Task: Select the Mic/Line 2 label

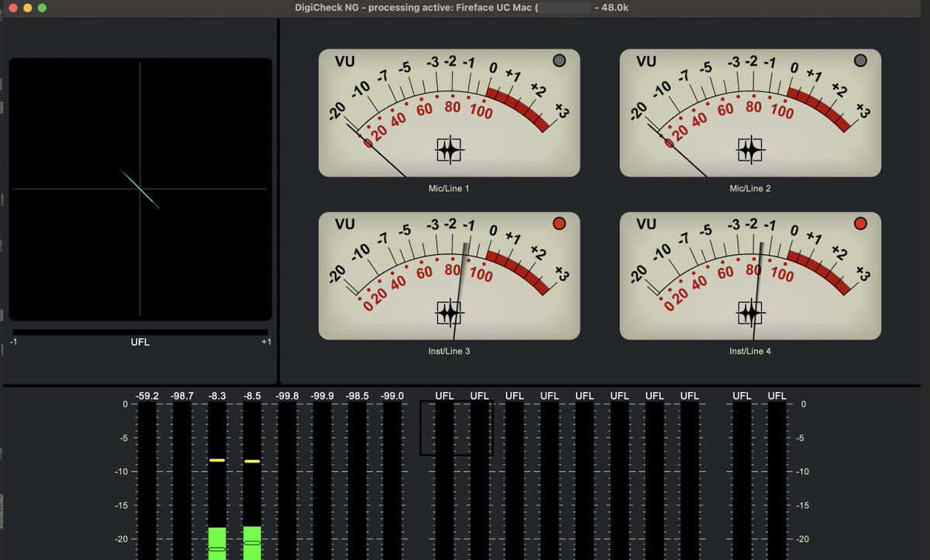Action: 749,188
